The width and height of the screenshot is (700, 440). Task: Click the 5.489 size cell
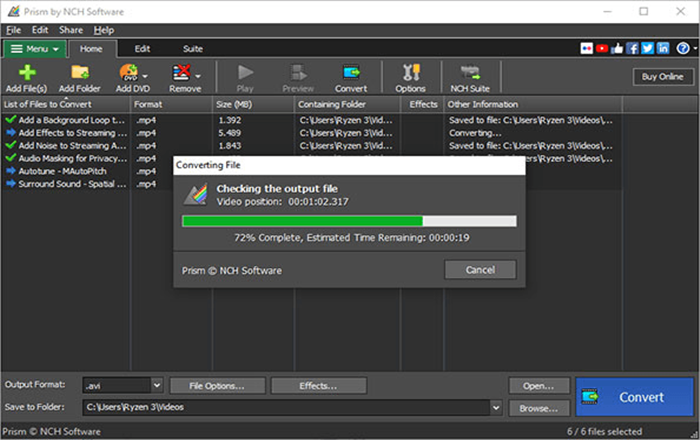[x=230, y=133]
